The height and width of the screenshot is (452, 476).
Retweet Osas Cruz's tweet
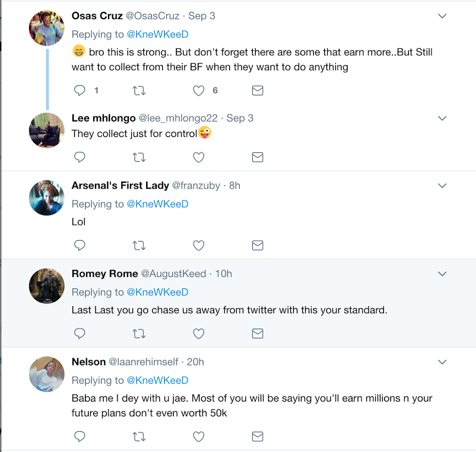tap(139, 91)
